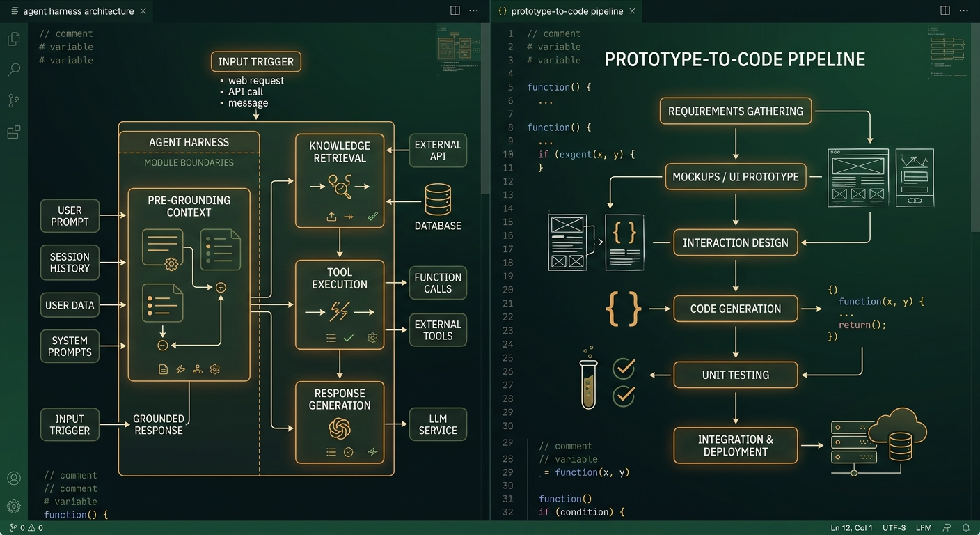The image size is (980, 535).
Task: Click the large wireframe mockup thumbnail
Action: (x=858, y=178)
